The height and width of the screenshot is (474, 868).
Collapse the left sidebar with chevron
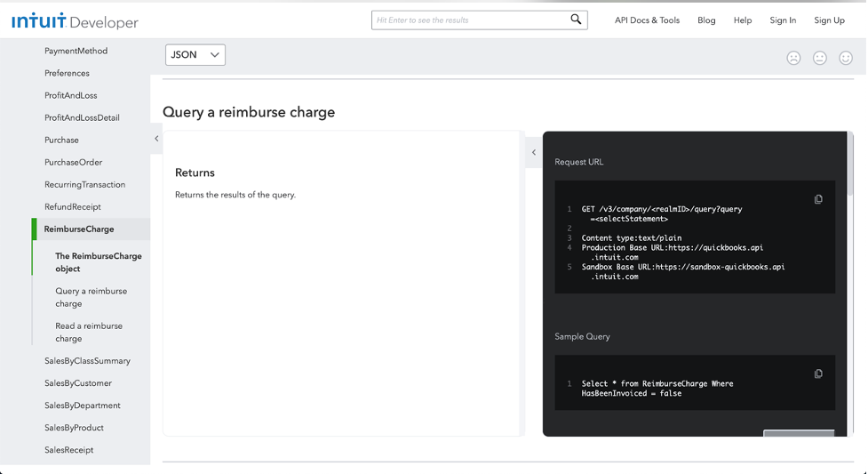pyautogui.click(x=156, y=139)
